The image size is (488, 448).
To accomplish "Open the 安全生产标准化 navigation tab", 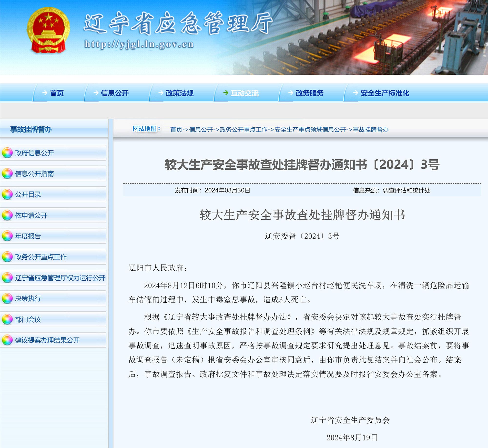I will coord(385,93).
